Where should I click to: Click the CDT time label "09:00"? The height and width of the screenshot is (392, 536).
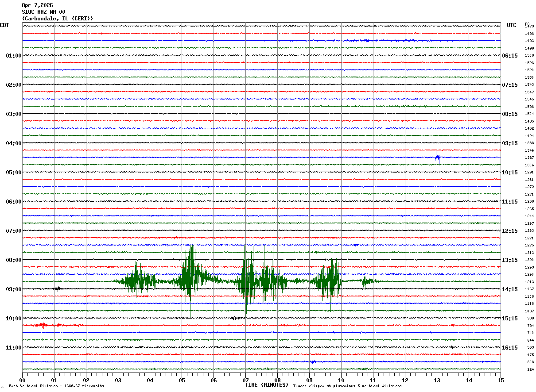tap(14, 289)
